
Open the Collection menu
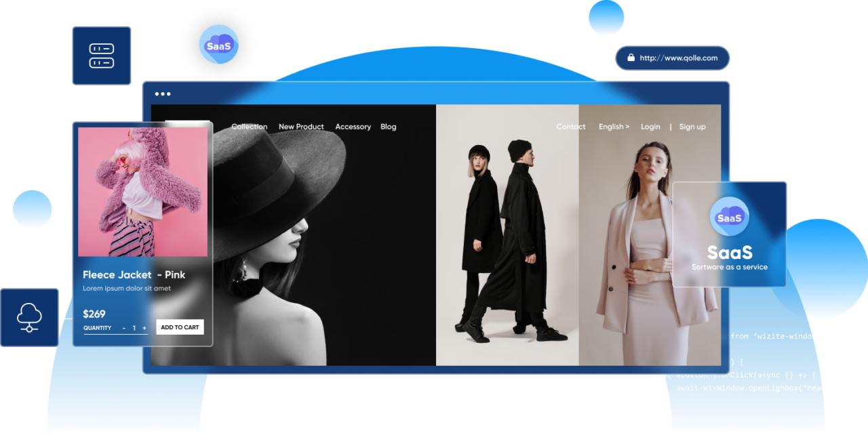[x=249, y=127]
